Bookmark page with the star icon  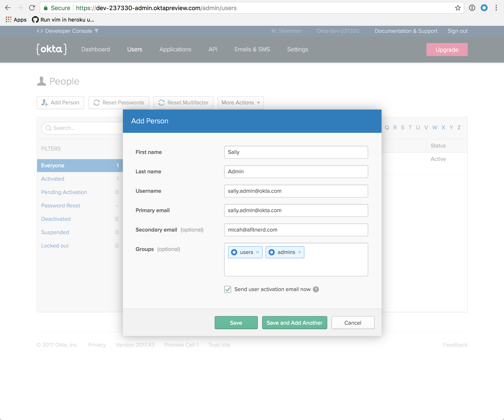458,8
